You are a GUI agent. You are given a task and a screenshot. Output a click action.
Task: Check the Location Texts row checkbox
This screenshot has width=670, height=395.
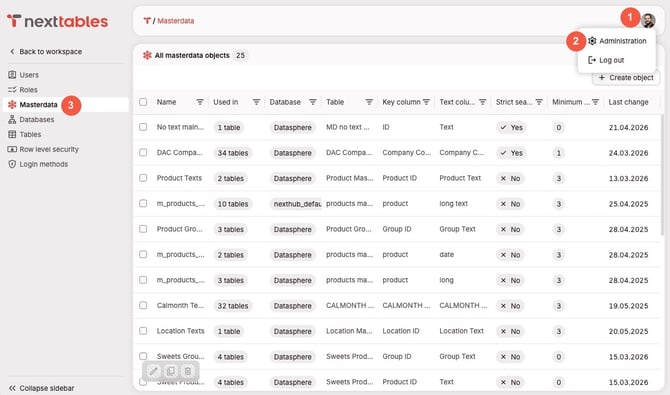[143, 331]
